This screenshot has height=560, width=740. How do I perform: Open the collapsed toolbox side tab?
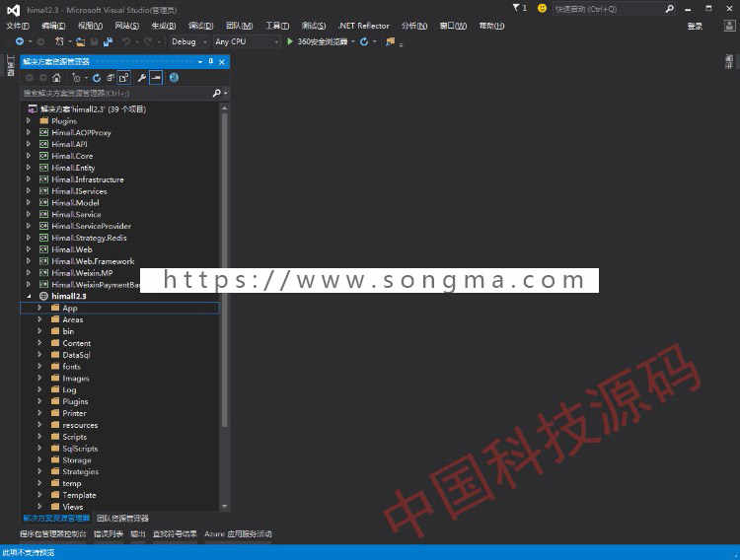coord(11,66)
